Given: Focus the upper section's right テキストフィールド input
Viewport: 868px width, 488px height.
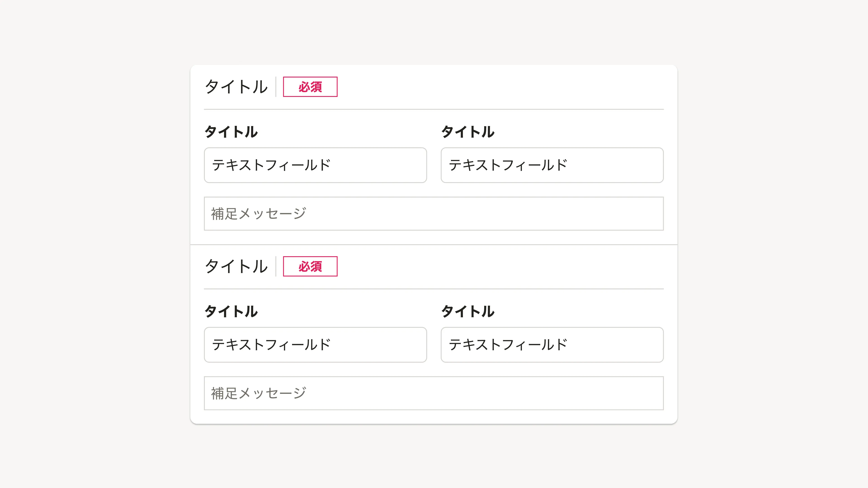Looking at the screenshot, I should (x=552, y=165).
